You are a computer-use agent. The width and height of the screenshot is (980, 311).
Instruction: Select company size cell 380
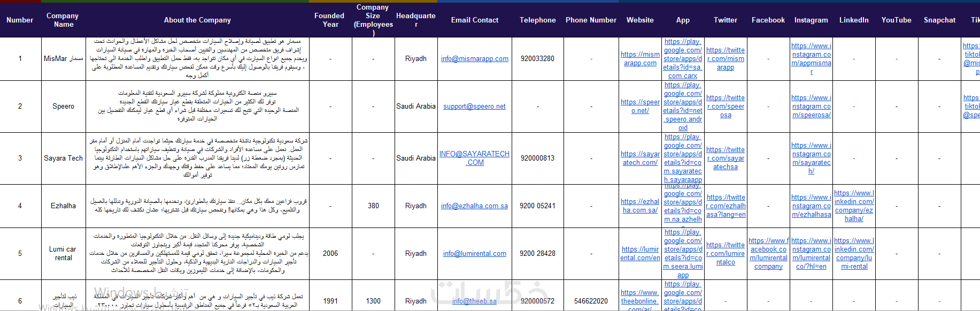pyautogui.click(x=373, y=206)
